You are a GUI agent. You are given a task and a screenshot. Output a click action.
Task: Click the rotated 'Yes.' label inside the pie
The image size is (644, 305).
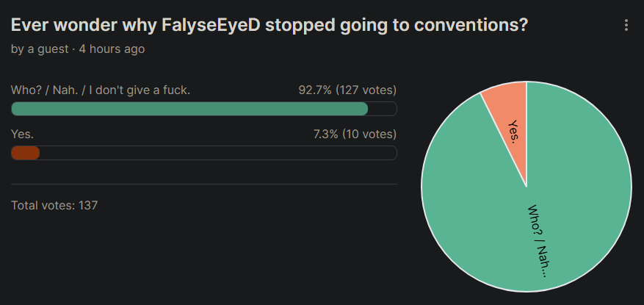514,134
